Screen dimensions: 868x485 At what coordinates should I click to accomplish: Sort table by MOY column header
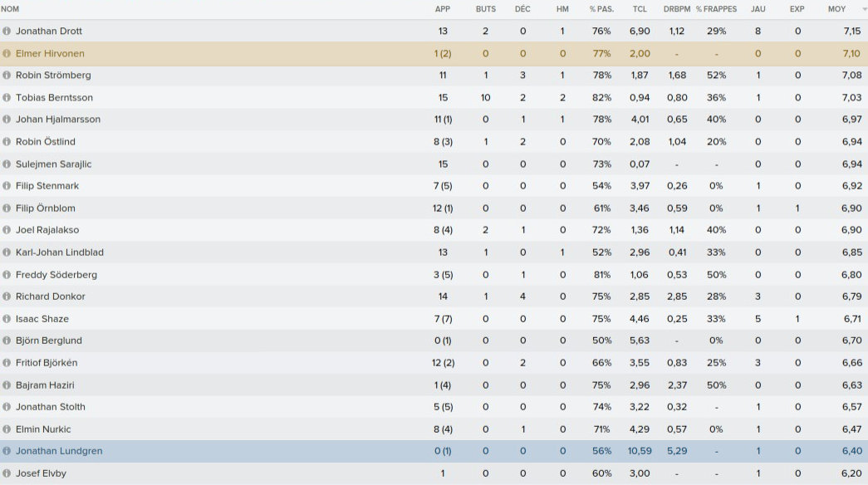click(837, 9)
